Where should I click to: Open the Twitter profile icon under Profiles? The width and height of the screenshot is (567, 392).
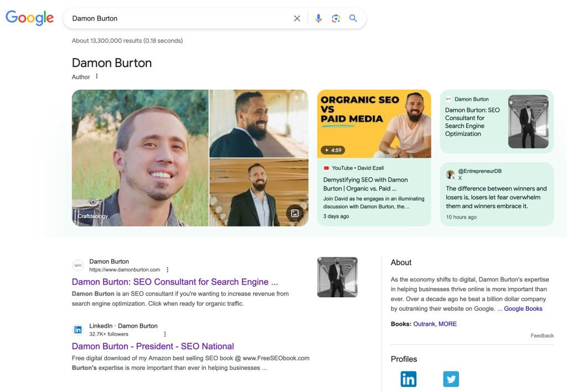click(x=451, y=379)
